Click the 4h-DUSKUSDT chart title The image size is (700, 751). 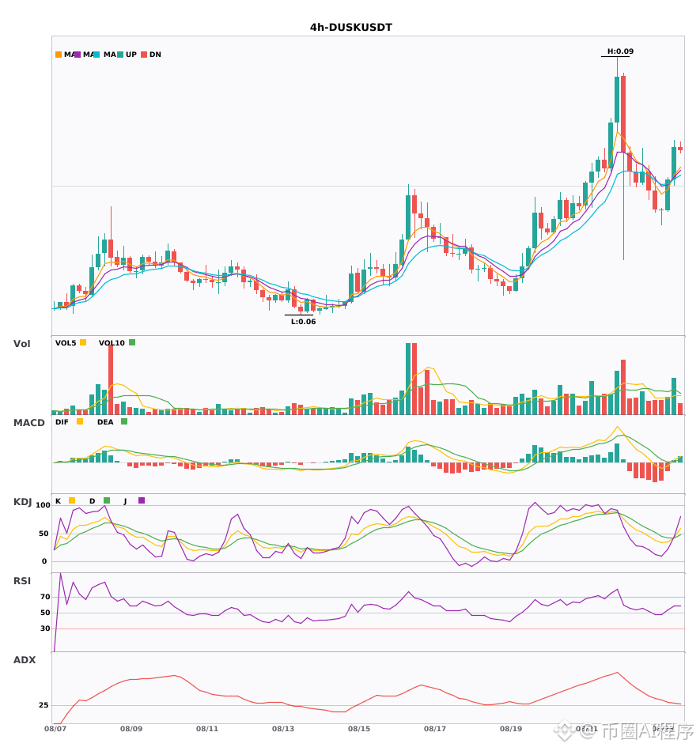[x=350, y=28]
